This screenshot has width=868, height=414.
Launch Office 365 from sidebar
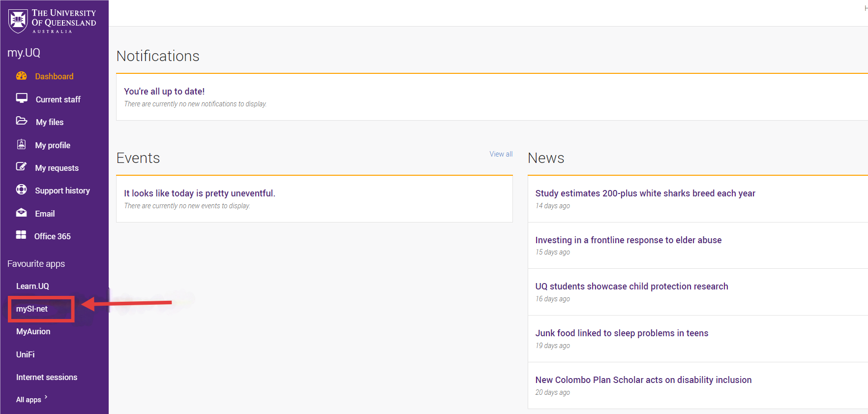point(53,236)
